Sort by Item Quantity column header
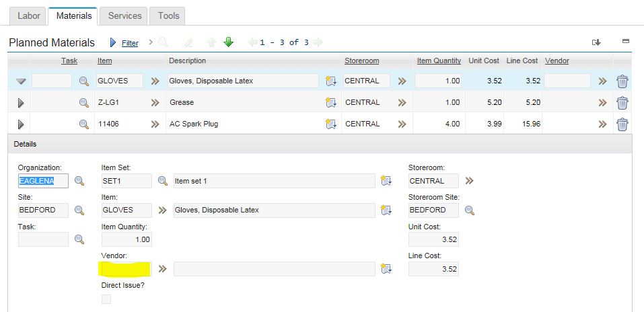 439,61
